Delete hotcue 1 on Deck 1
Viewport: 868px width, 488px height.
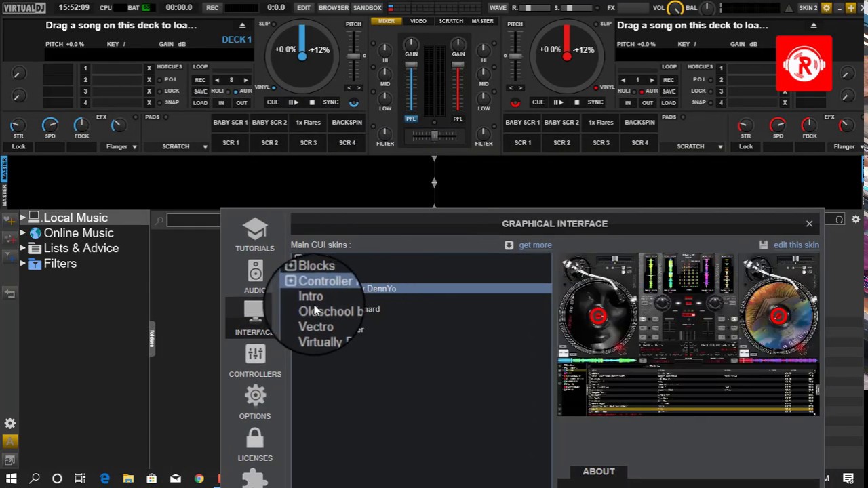point(149,68)
